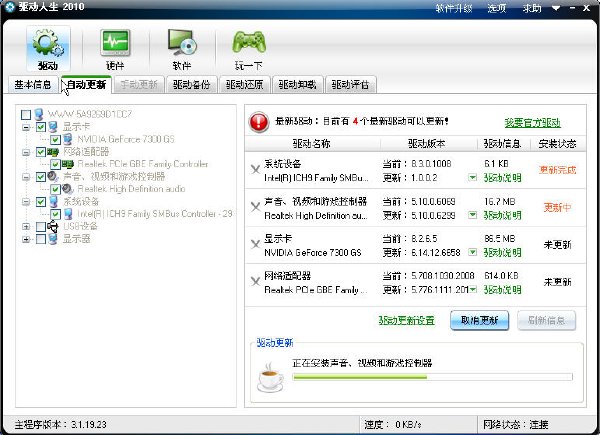Click the 主程序版本 3.1.19.23 status text

[60, 425]
